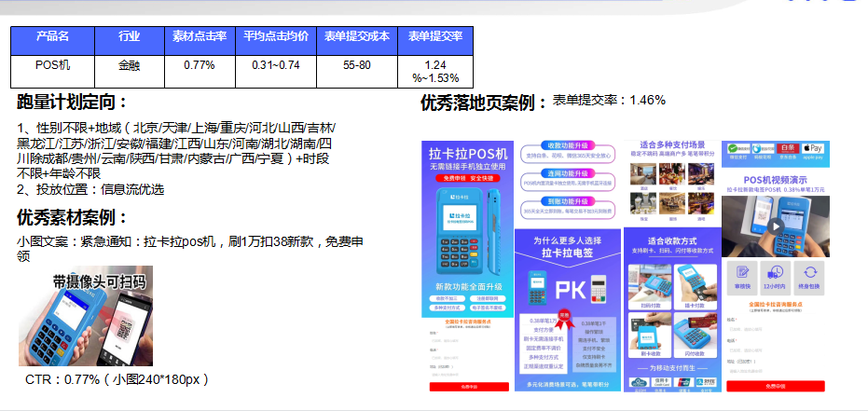Screen dimensions: 868x411
Task: Select the 表单提交率 table header
Action: [435, 40]
